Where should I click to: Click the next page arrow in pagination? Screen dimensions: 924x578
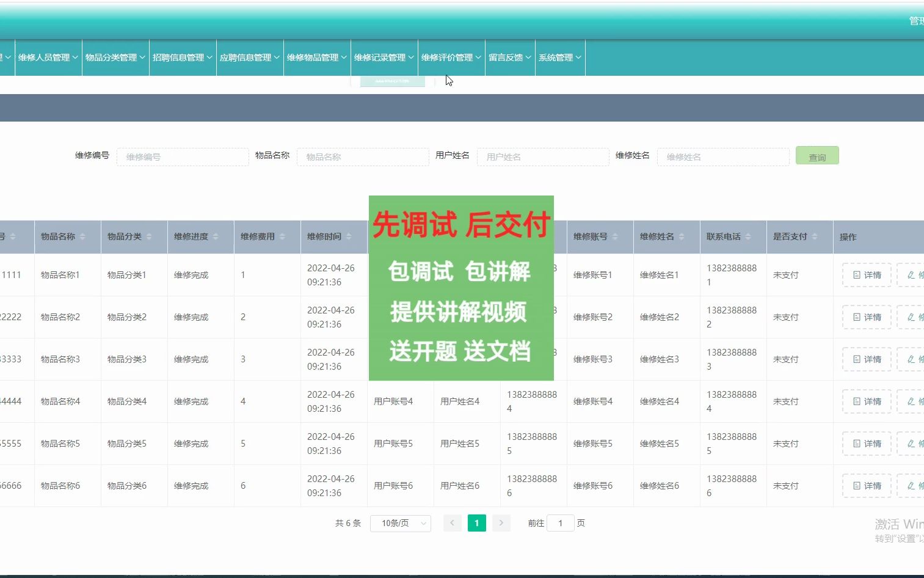[501, 523]
